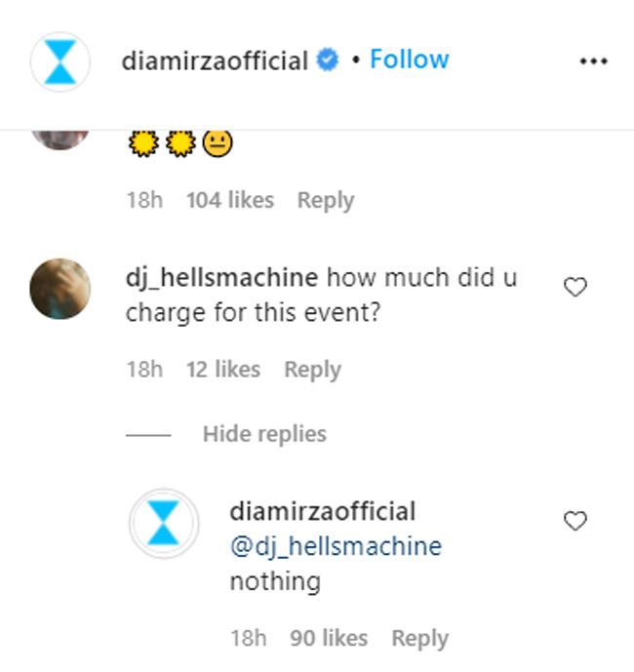This screenshot has height=672, width=634.
Task: Show the 90 likes on the reply
Action: (329, 638)
